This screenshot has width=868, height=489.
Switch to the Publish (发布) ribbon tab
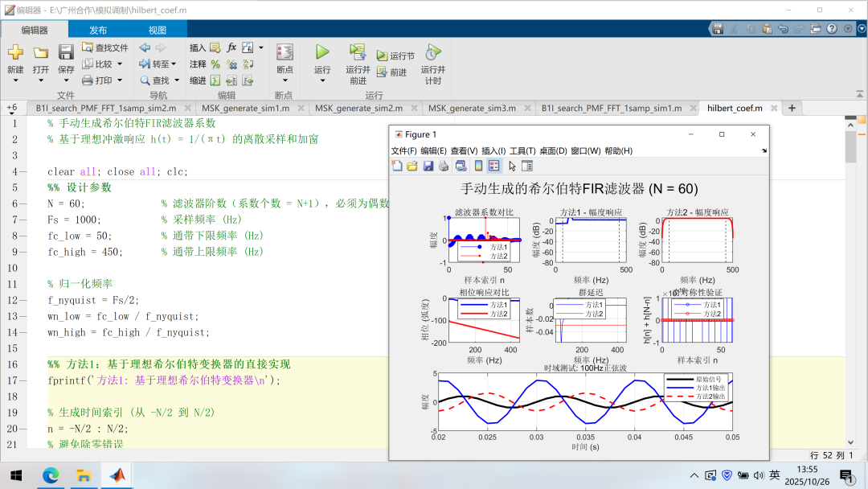pyautogui.click(x=98, y=30)
